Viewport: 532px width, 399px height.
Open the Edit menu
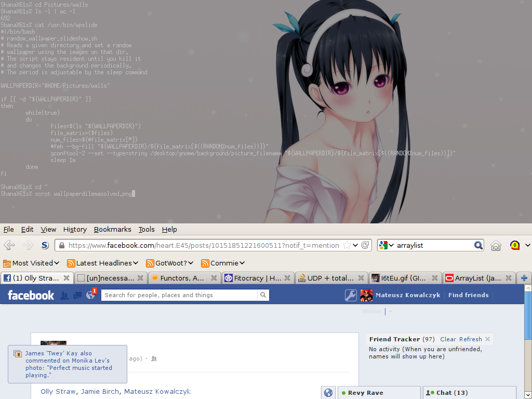coord(27,229)
